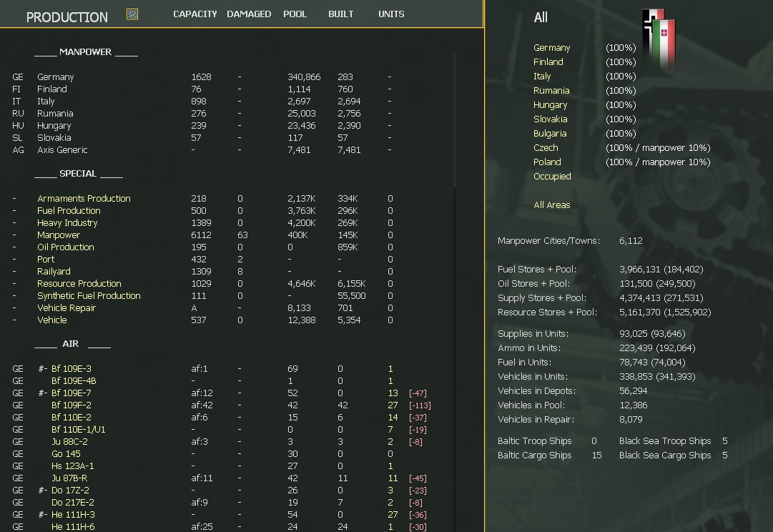Viewport: 773px width, 532px height.
Task: Click the Armaments Production entry
Action: (84, 198)
